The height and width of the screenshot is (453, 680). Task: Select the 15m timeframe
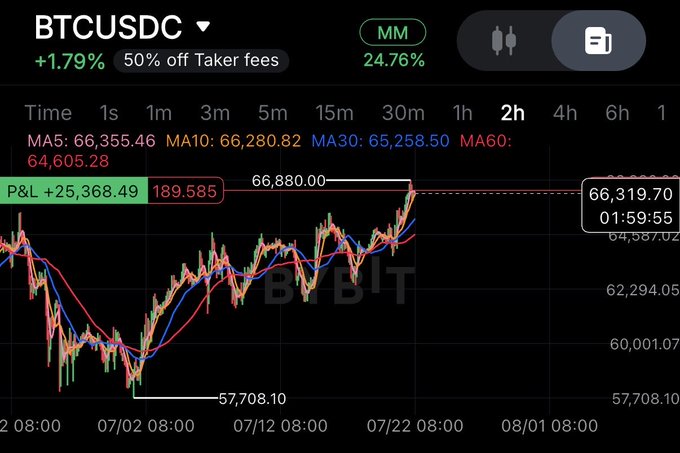pos(334,113)
